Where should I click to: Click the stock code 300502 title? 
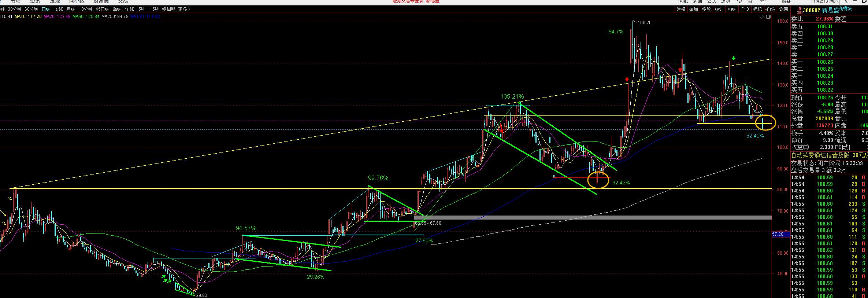[811, 11]
